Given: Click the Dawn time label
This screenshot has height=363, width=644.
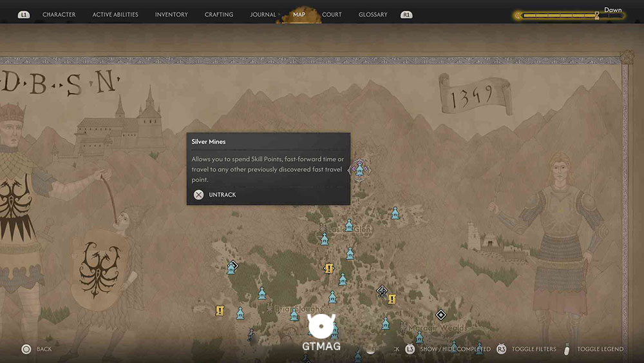Looking at the screenshot, I should (613, 10).
